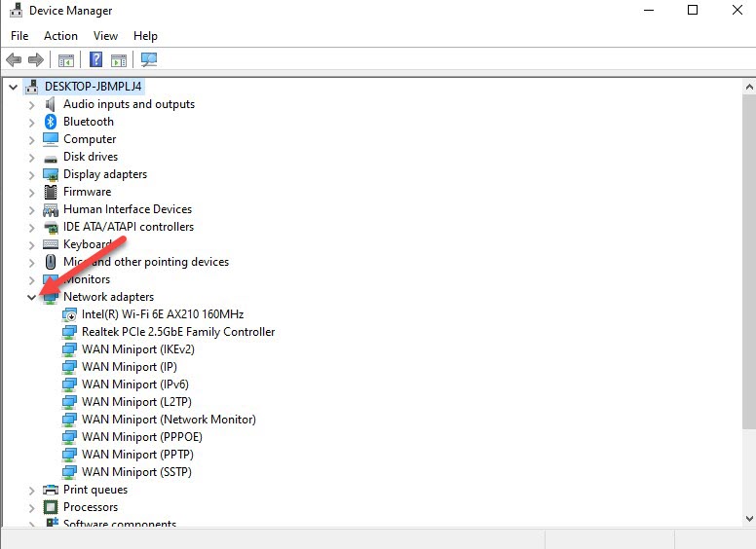
Task: Select the Network adapters label
Action: pyautogui.click(x=109, y=297)
